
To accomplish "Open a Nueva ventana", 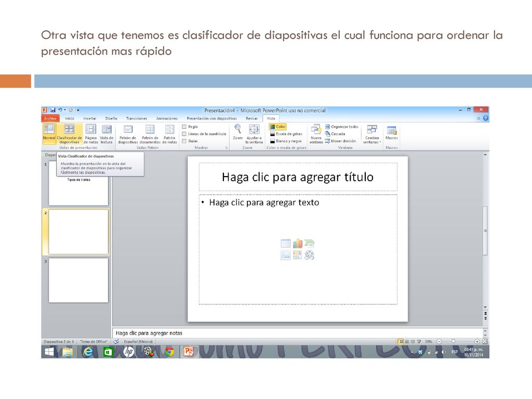I will click(x=316, y=134).
